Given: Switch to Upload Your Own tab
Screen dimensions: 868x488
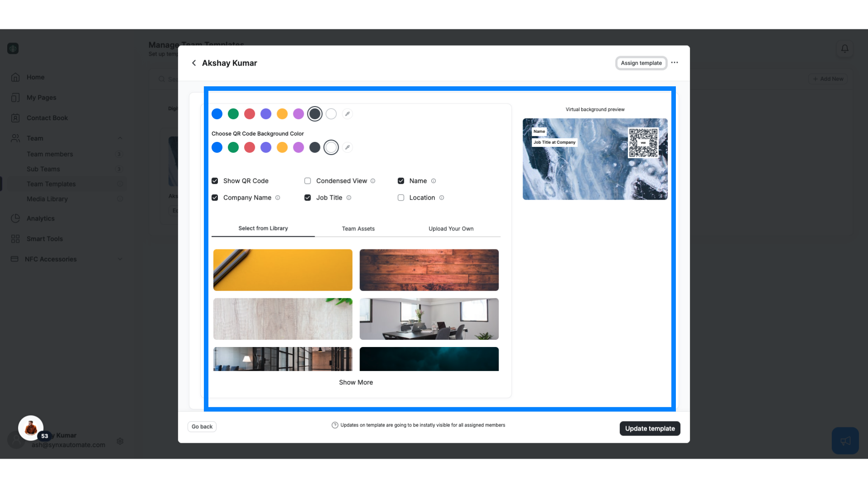Looking at the screenshot, I should 451,228.
